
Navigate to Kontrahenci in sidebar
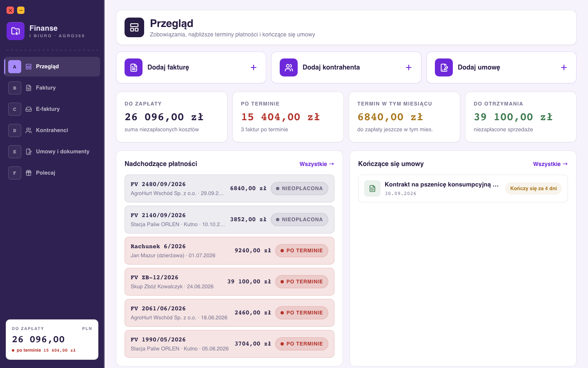coord(52,130)
